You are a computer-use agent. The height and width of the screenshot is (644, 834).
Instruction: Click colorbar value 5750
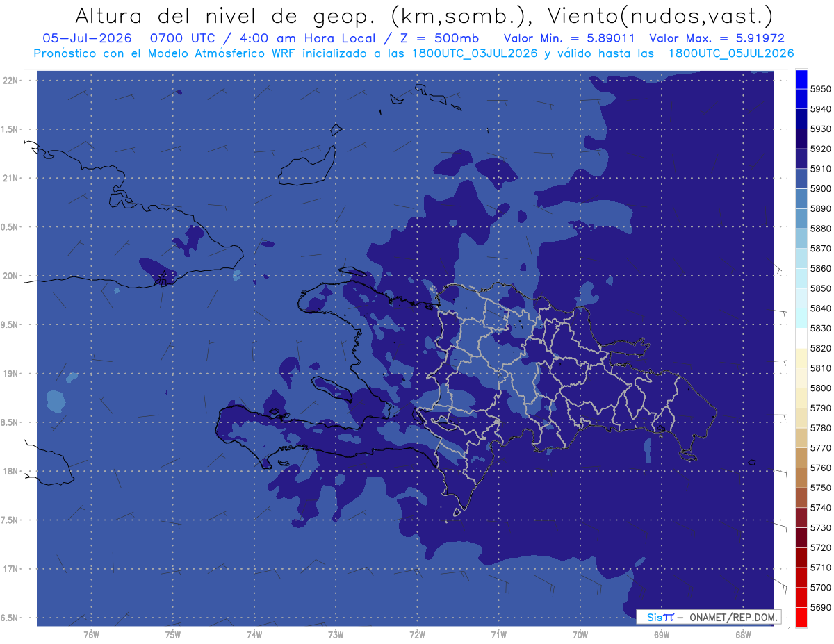[x=820, y=488]
